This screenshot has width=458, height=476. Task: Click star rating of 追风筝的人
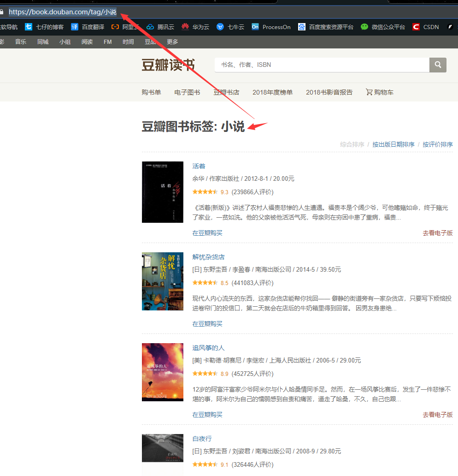point(205,374)
